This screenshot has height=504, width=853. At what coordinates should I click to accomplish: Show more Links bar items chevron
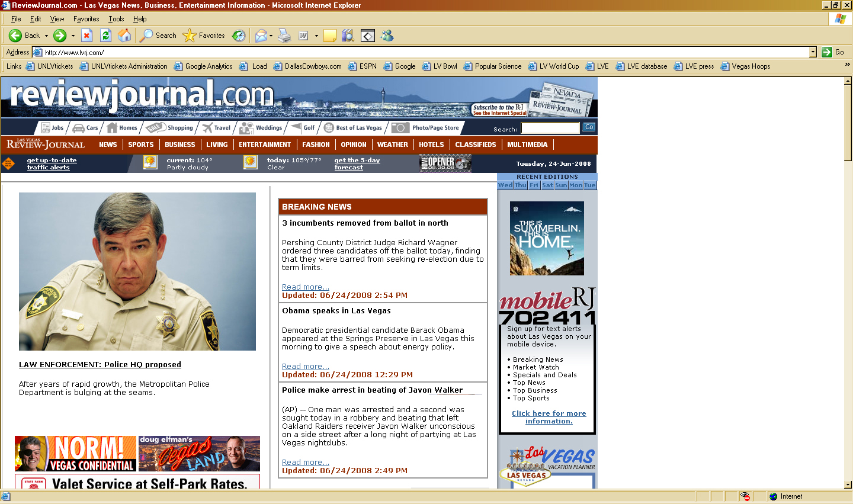click(847, 65)
